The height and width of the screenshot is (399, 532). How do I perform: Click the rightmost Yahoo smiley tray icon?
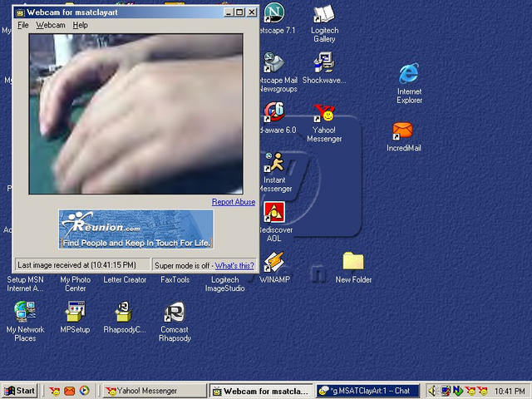click(x=482, y=392)
